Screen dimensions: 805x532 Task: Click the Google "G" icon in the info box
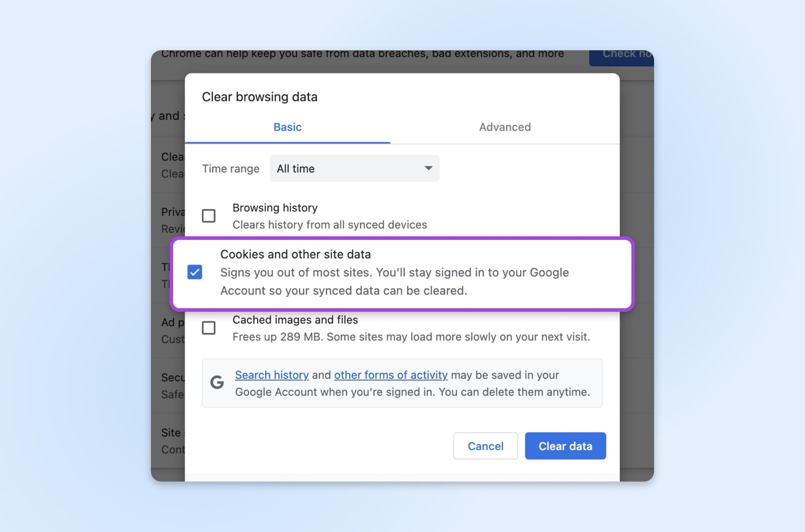pos(217,382)
